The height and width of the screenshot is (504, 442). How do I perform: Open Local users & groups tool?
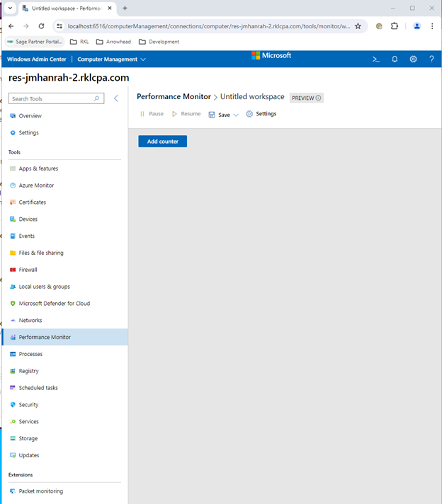tap(65, 287)
